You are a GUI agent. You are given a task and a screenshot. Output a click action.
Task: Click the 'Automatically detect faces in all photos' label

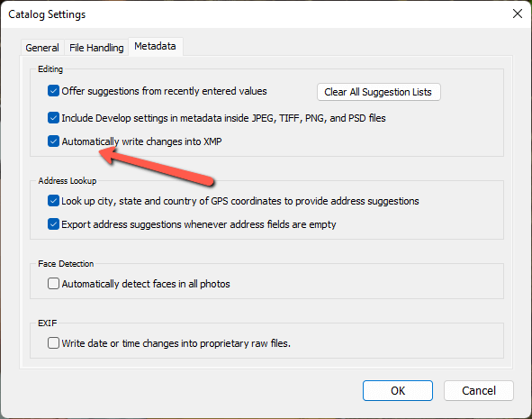[146, 284]
